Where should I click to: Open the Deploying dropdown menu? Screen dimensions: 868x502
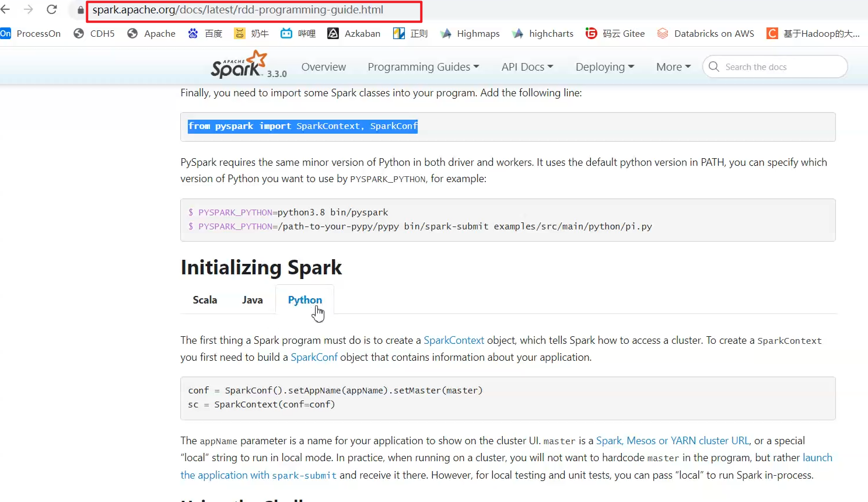(x=604, y=67)
